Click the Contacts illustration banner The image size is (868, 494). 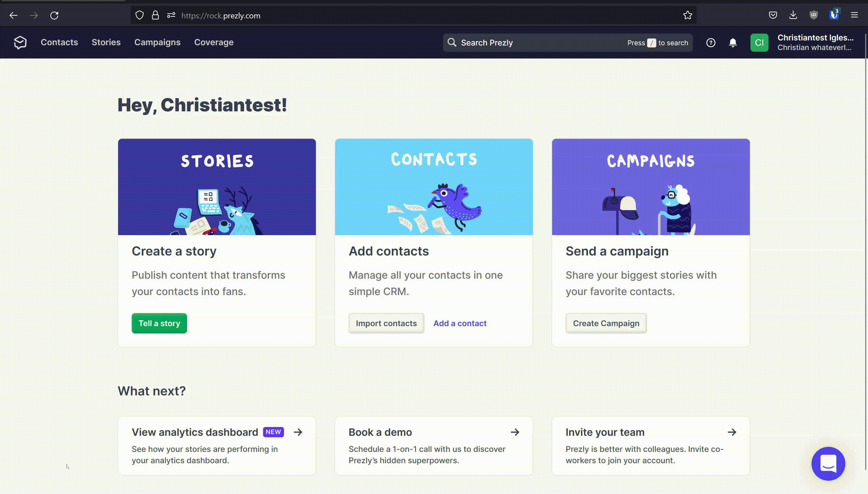pos(434,187)
